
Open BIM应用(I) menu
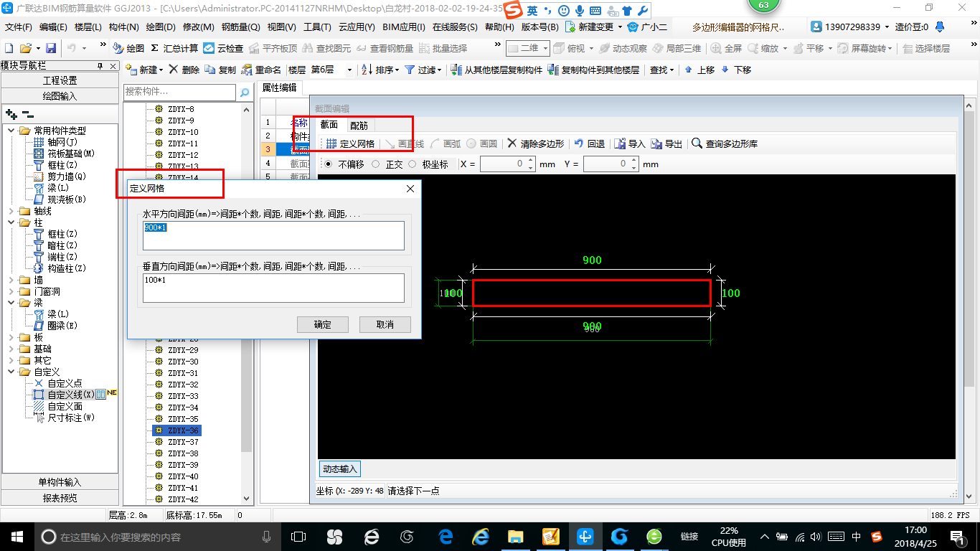tap(404, 27)
